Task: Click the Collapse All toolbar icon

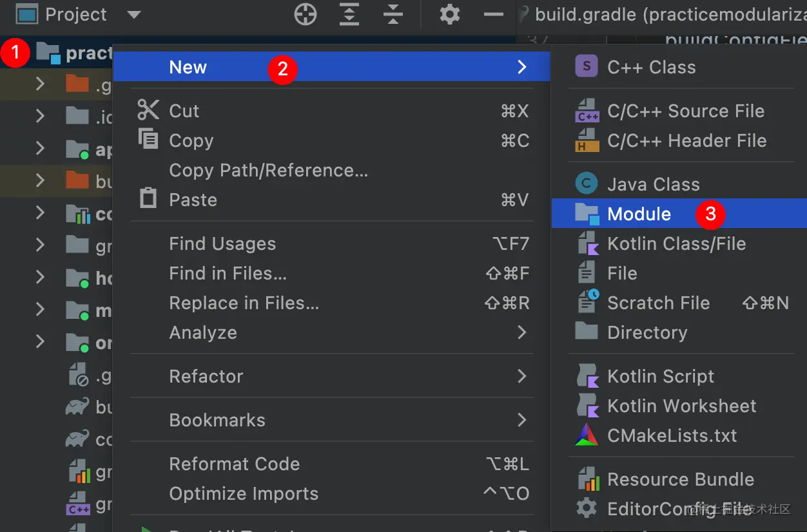Action: point(393,14)
